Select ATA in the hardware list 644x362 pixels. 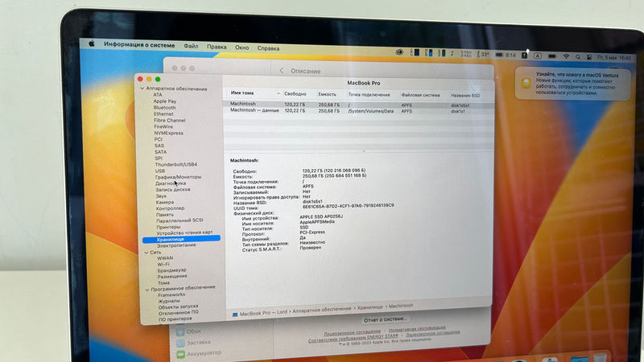158,94
